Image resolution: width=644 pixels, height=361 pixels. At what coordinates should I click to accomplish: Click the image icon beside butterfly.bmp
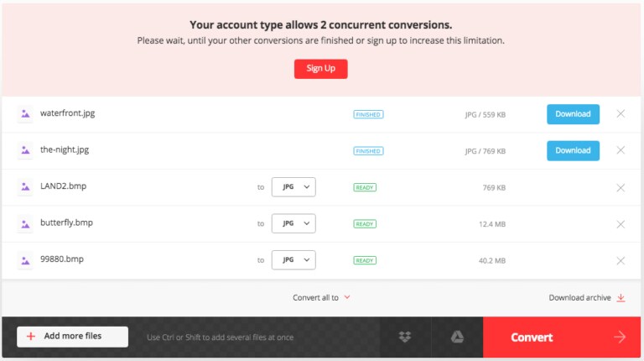point(25,223)
